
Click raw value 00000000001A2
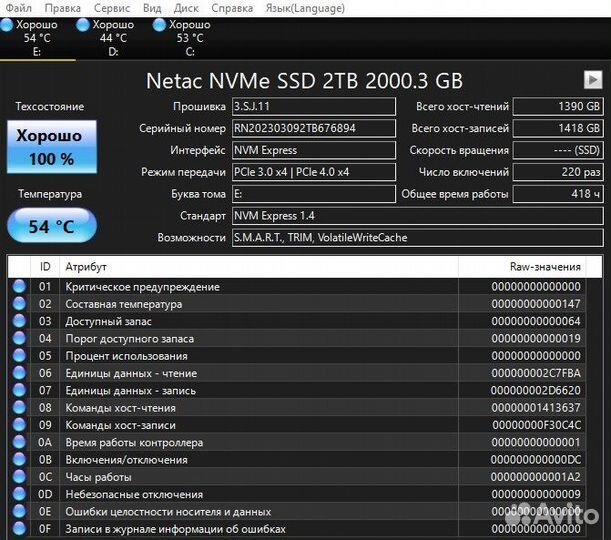coord(536,476)
